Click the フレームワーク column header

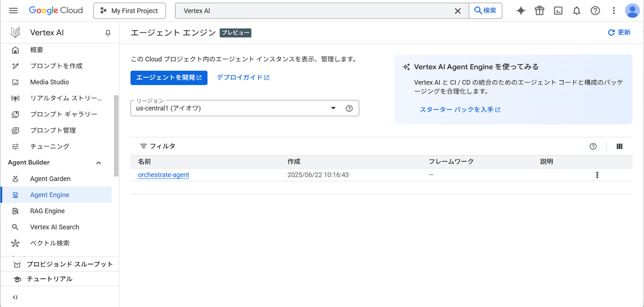[451, 162]
